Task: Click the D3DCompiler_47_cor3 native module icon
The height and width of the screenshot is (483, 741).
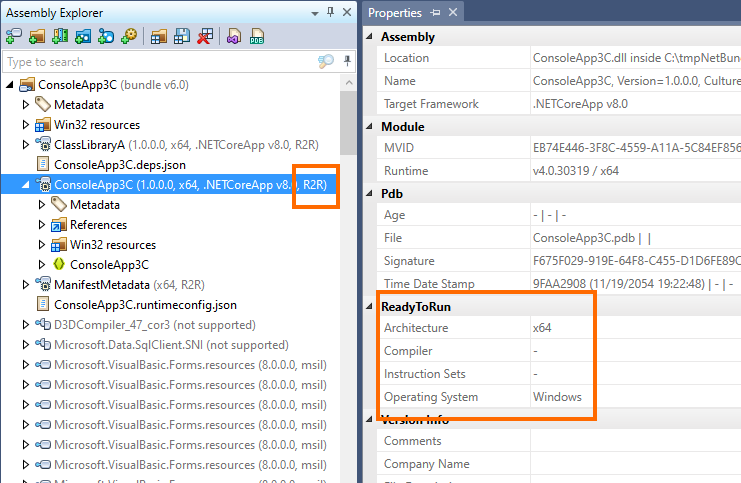Action: coord(43,324)
